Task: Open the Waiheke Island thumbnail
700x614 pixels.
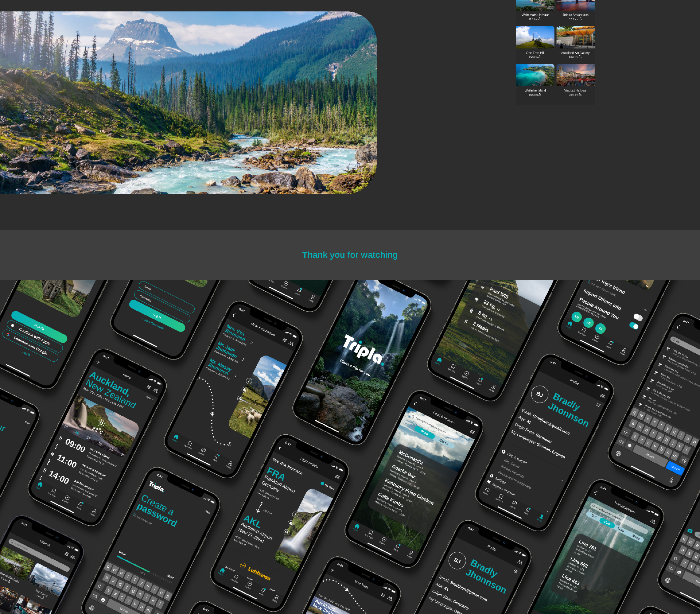Action: coord(535,75)
